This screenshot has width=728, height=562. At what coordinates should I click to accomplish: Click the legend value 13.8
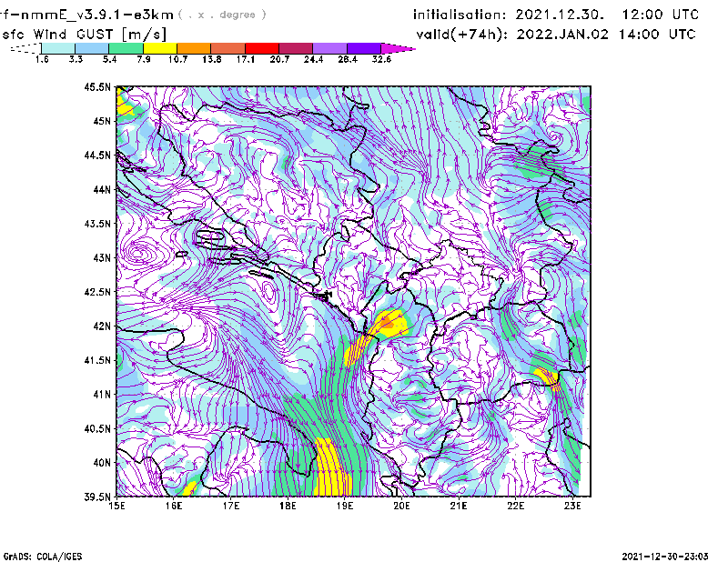[x=212, y=59]
